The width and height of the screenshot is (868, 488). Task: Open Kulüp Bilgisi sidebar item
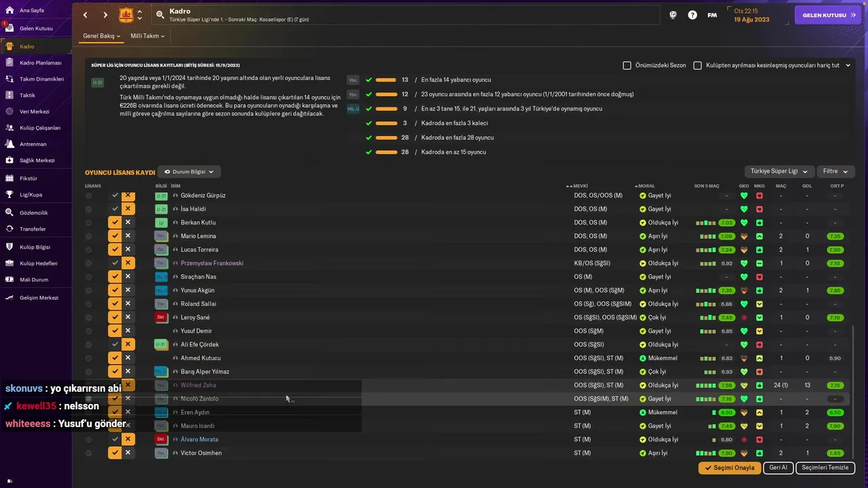click(35, 247)
